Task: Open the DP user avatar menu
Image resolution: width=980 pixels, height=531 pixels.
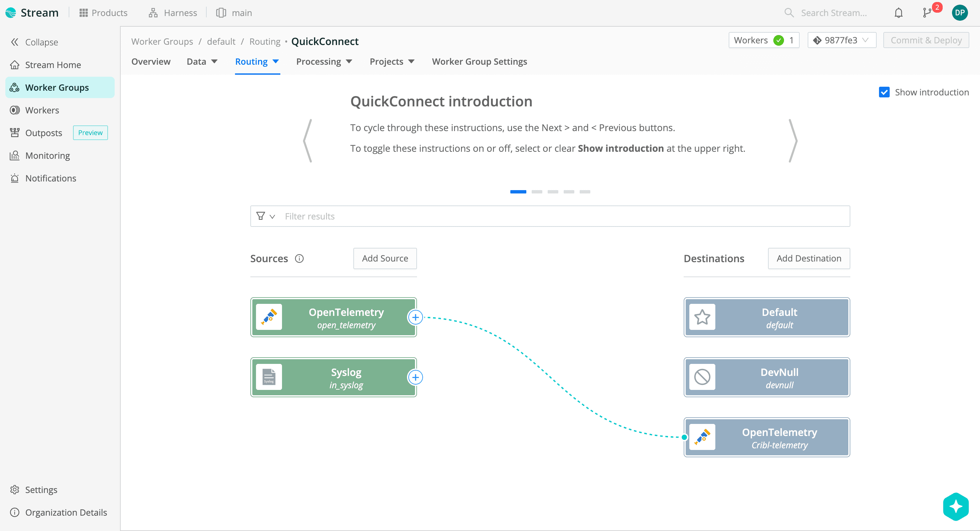Action: [x=959, y=13]
